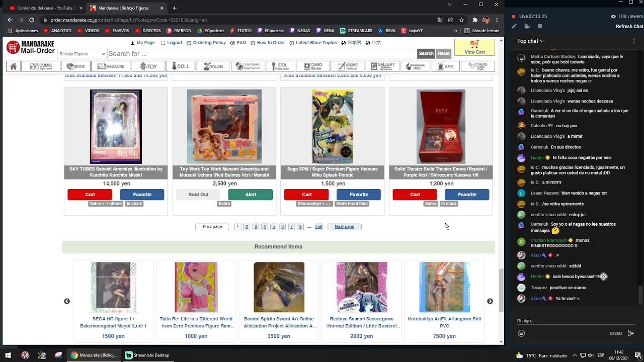Viewport: 644px width, 362px height.
Task: Click the Mandarake Mail-Order logo
Action: tap(30, 47)
